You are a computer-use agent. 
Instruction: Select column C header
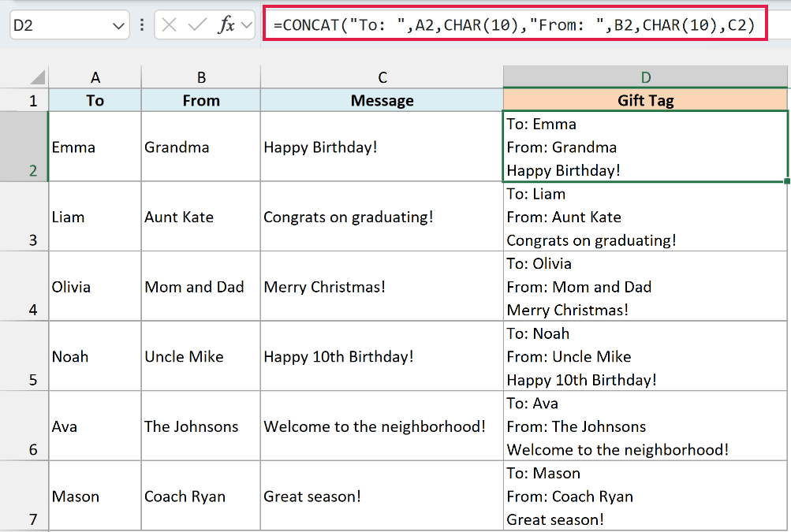[x=382, y=77]
